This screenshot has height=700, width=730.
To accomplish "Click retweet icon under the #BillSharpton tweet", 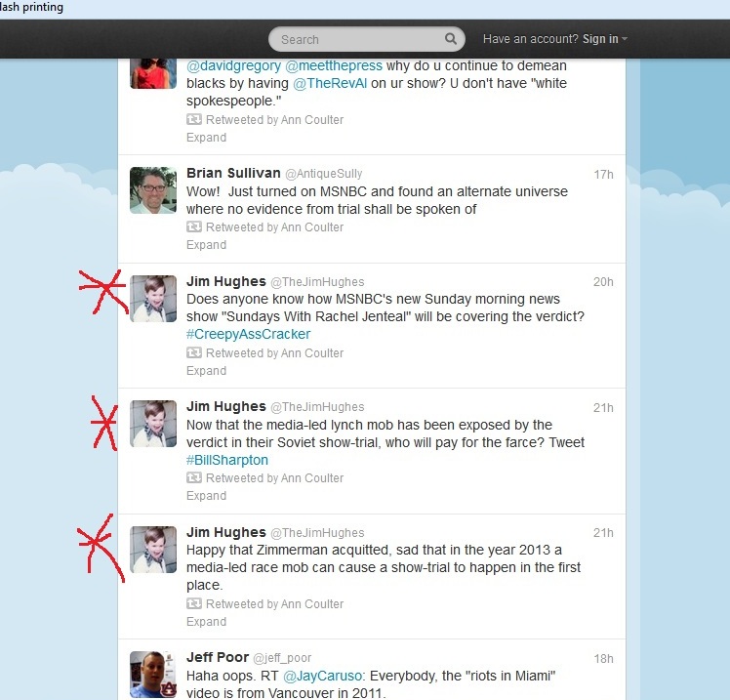I will (193, 477).
